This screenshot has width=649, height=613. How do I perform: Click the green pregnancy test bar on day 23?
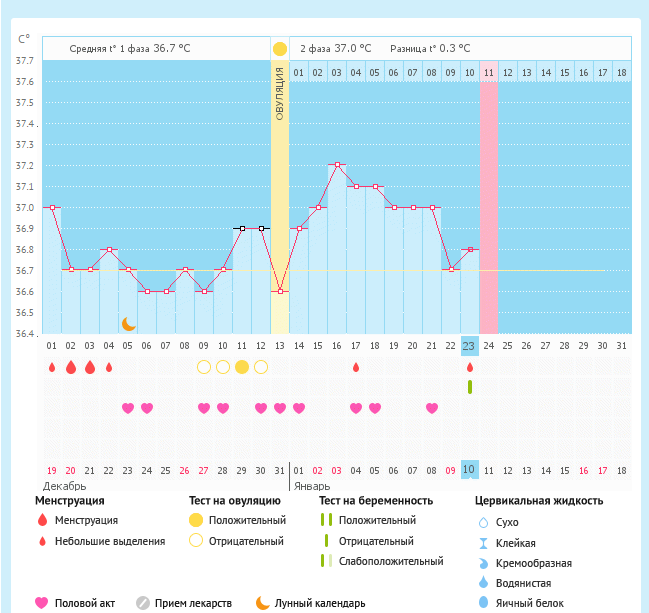(470, 386)
